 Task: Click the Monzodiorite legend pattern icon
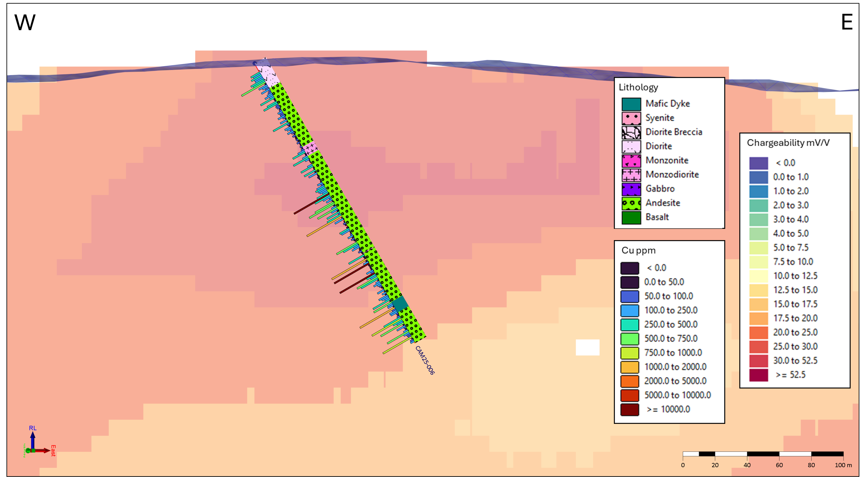click(x=631, y=175)
